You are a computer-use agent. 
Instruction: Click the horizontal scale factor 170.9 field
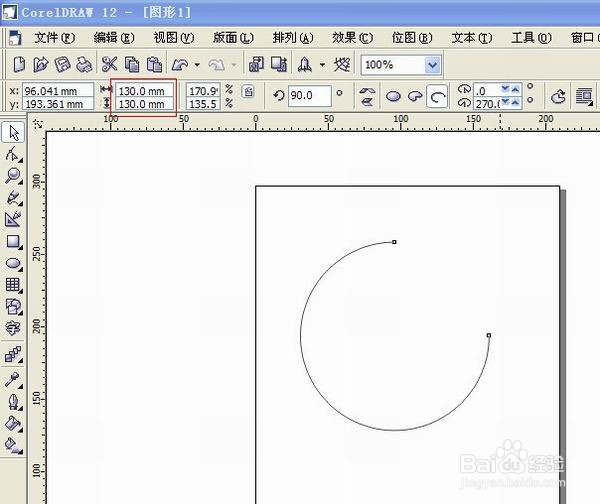[x=203, y=91]
